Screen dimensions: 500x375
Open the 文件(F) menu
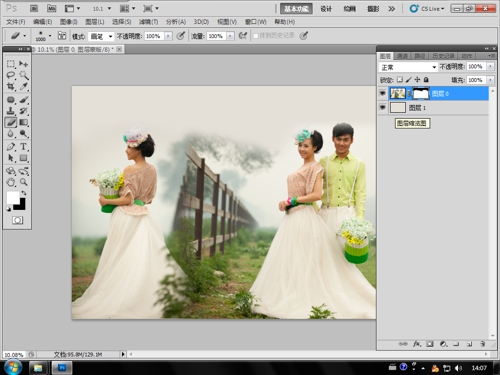(16, 22)
